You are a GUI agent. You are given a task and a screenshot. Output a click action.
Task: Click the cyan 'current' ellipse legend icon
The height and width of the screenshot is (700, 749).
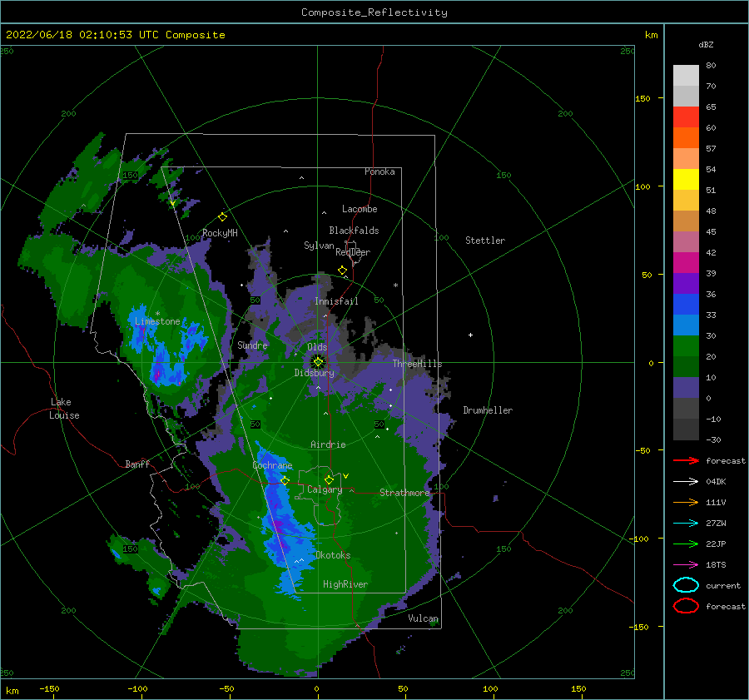[686, 585]
